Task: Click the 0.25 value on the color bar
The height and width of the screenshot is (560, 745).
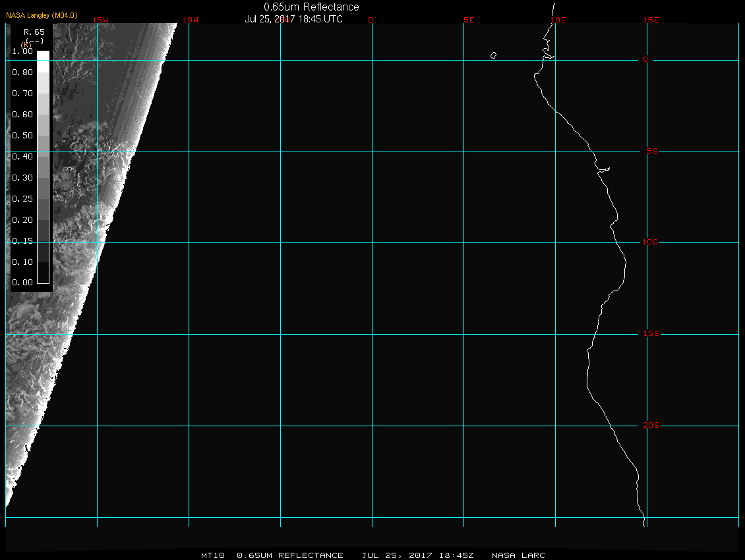Action: click(22, 198)
